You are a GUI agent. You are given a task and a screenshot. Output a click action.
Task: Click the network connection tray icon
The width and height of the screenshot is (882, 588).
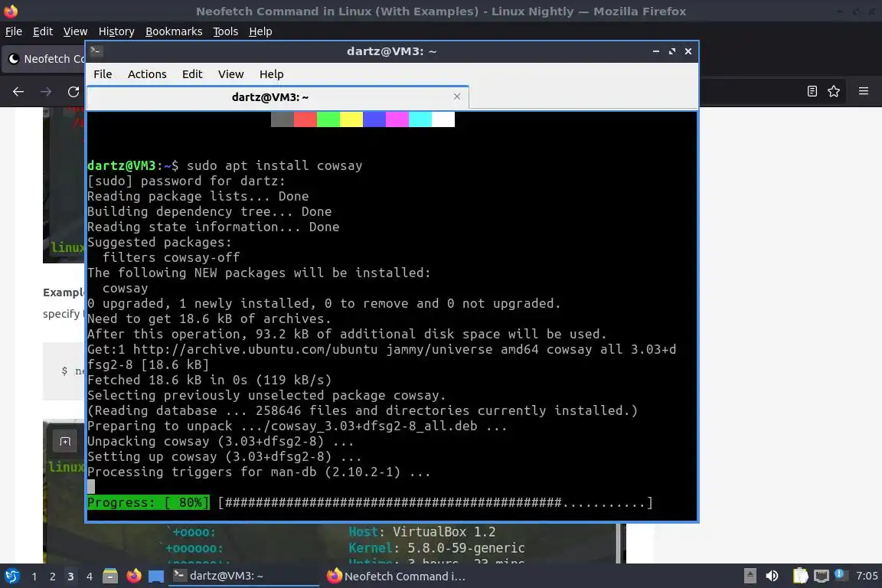tap(822, 576)
